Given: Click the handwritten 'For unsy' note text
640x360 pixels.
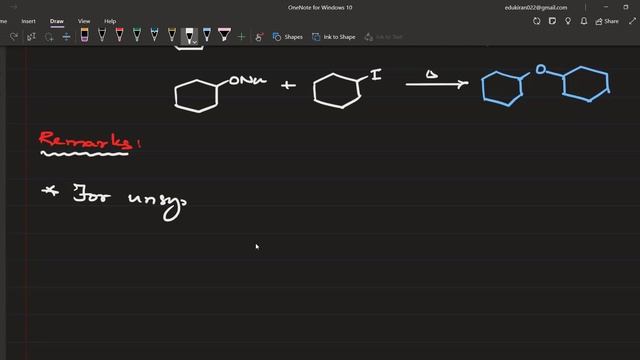Looking at the screenshot, I should (129, 202).
